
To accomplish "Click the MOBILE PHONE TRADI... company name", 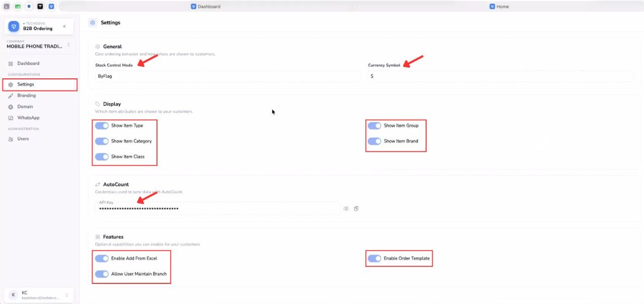I will (x=35, y=46).
